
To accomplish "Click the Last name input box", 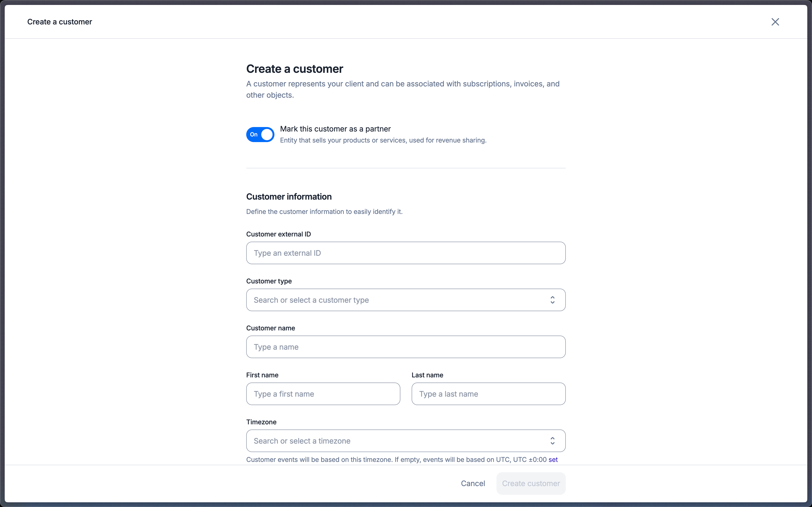I will pyautogui.click(x=488, y=394).
